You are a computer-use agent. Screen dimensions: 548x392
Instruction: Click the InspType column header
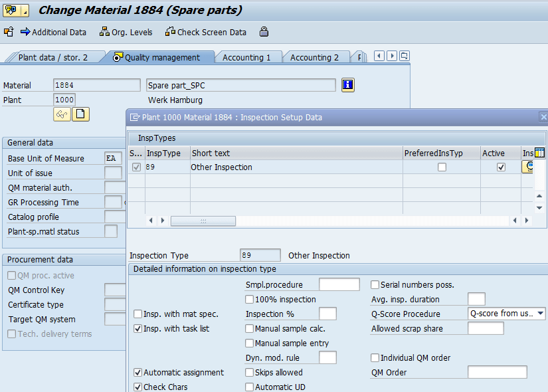click(168, 153)
